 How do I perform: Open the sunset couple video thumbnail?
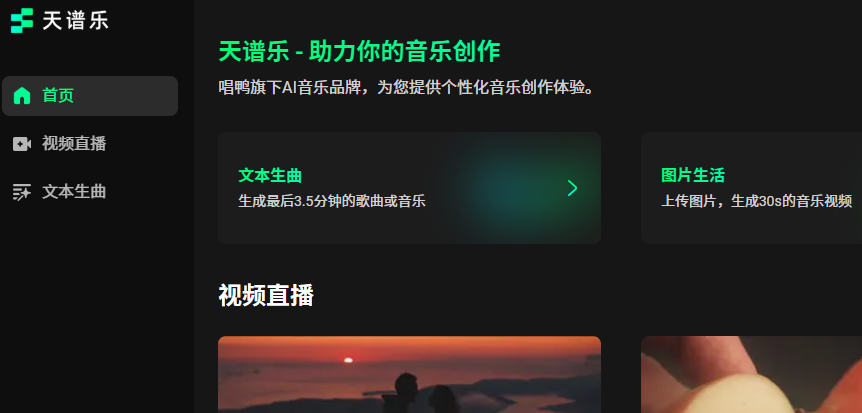pos(410,375)
